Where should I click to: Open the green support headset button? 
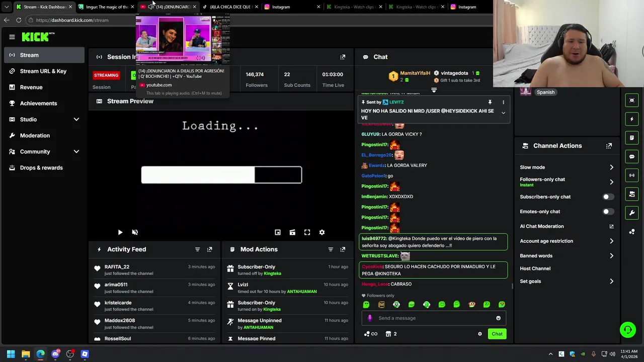click(x=628, y=330)
